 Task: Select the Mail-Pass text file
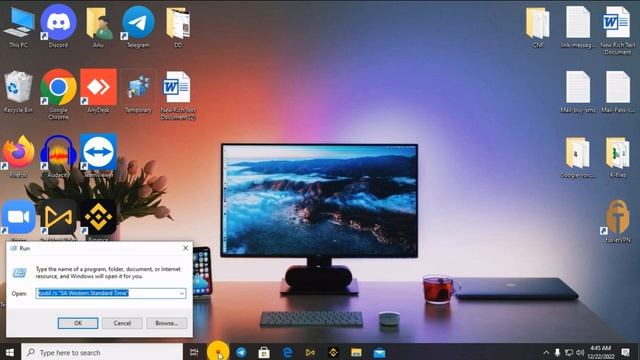[x=618, y=92]
